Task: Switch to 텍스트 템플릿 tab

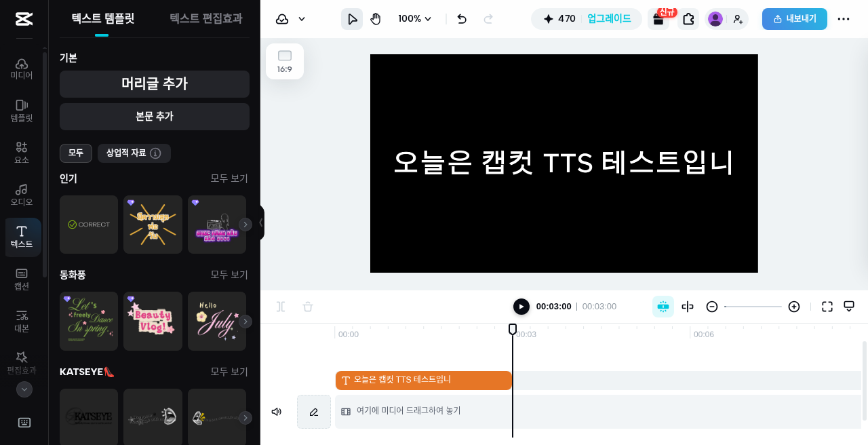Action: [x=103, y=19]
